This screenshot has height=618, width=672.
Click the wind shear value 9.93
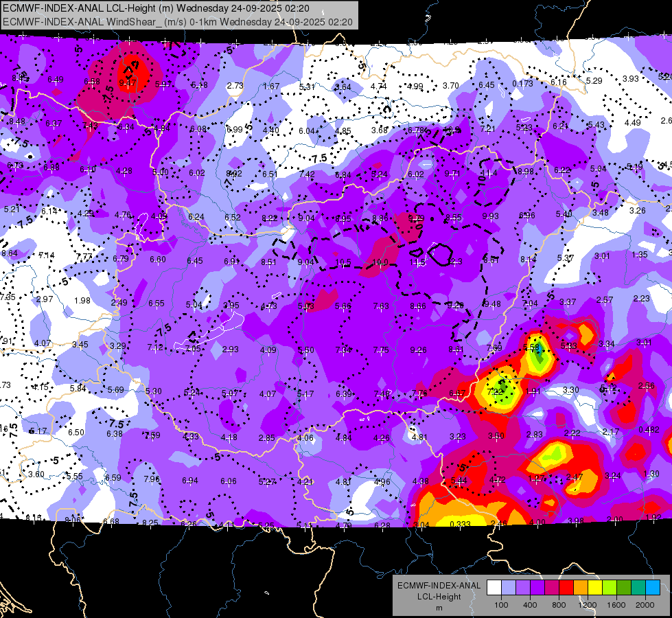pos(490,216)
